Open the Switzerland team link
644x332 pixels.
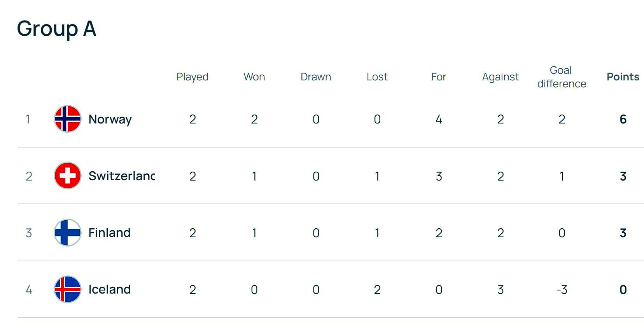tap(122, 176)
